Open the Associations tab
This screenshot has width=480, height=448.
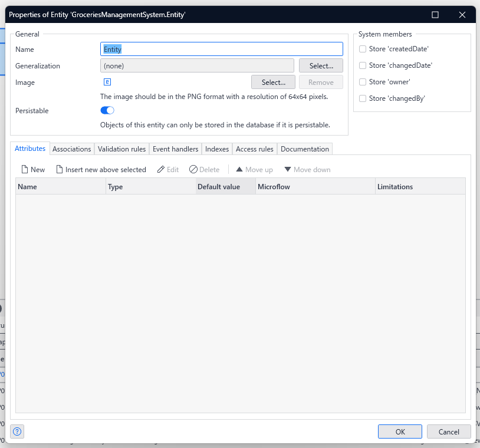71,149
